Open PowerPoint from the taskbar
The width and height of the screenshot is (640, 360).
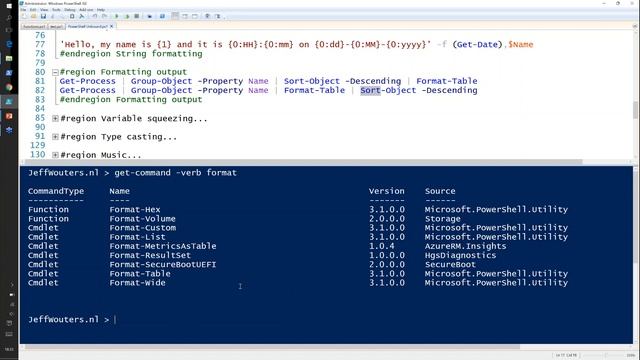pyautogui.click(x=9, y=116)
